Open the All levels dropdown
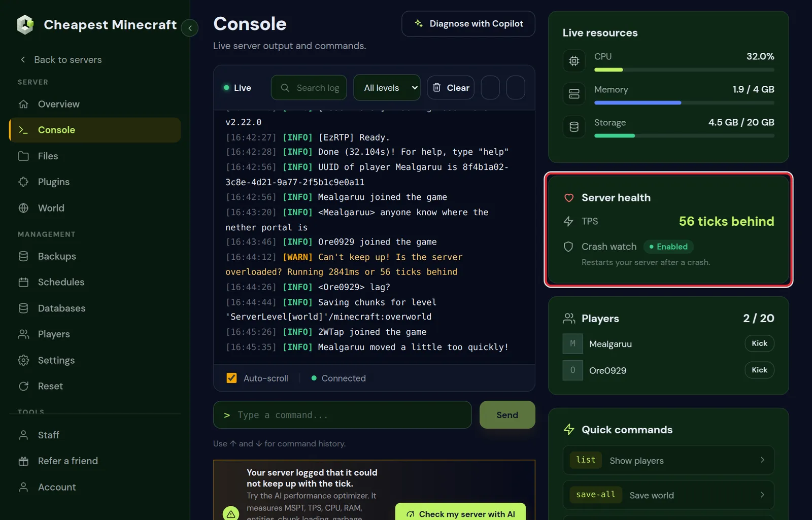Image resolution: width=812 pixels, height=520 pixels. [387, 88]
